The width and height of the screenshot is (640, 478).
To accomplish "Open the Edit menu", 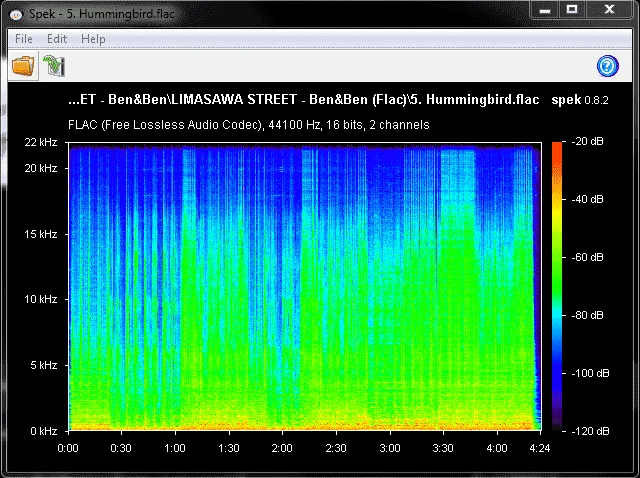I will click(x=57, y=39).
